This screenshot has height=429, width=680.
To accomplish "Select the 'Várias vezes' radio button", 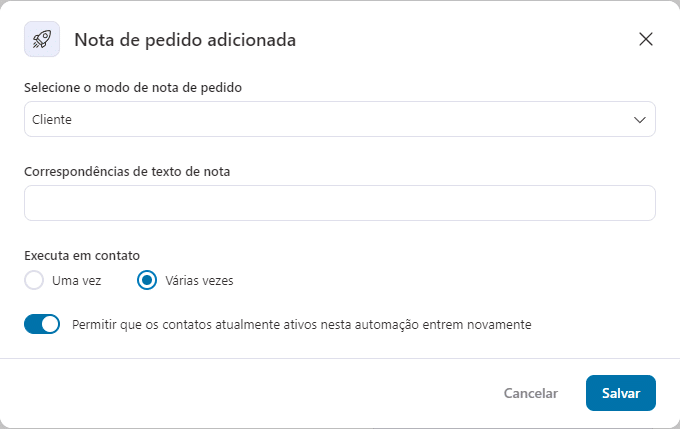I will click(147, 280).
